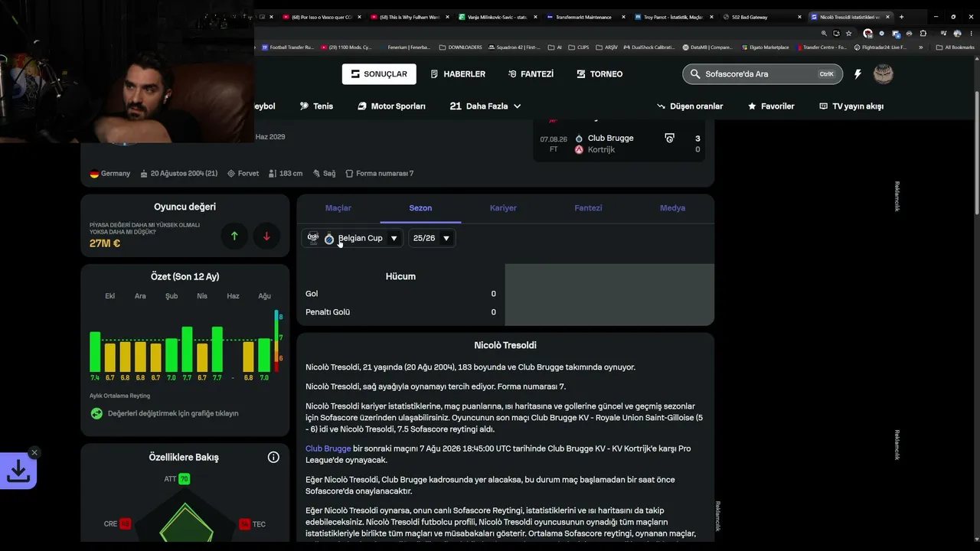The height and width of the screenshot is (551, 980).
Task: Click the green swap icon under the rating chart
Action: [x=96, y=413]
